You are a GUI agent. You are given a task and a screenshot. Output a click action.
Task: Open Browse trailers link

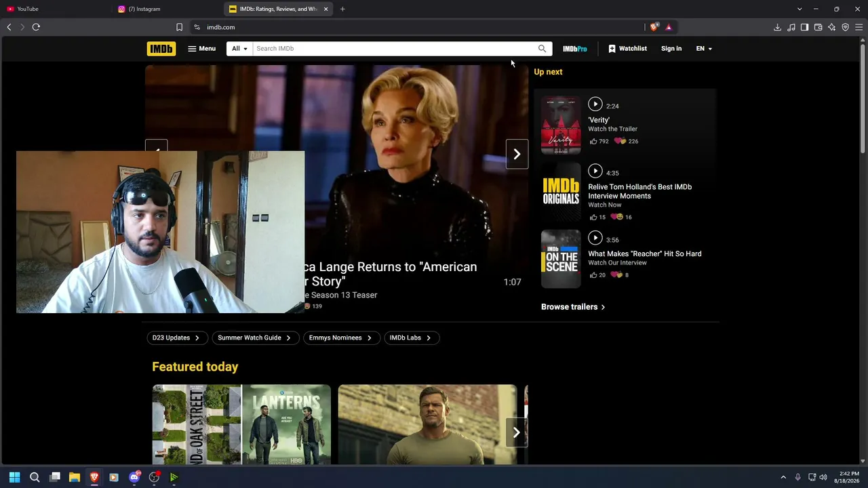pyautogui.click(x=573, y=307)
